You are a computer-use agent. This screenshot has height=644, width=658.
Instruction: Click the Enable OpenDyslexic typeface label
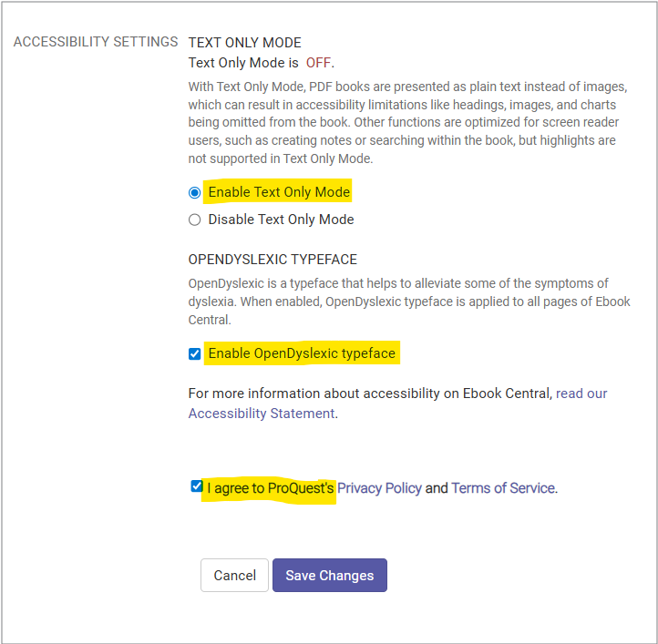coord(302,353)
